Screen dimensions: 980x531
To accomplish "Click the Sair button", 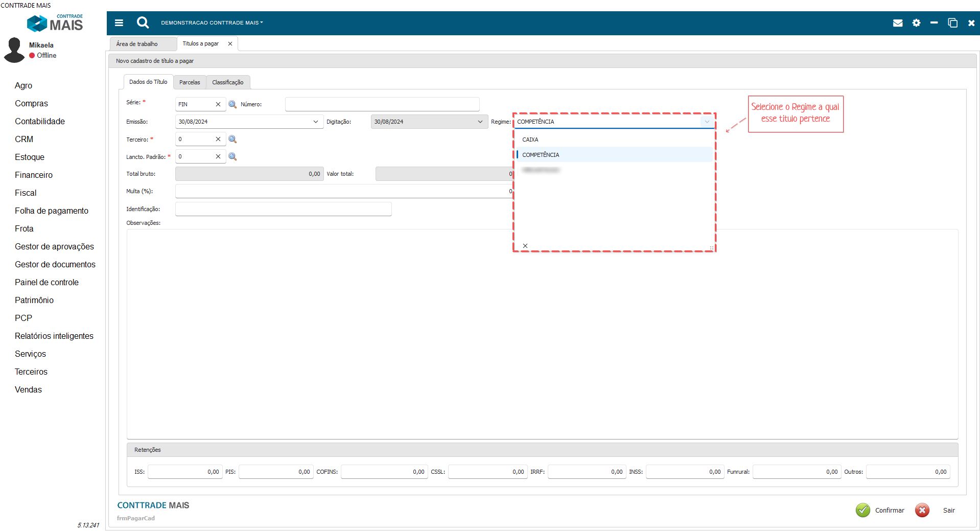I will 936,510.
